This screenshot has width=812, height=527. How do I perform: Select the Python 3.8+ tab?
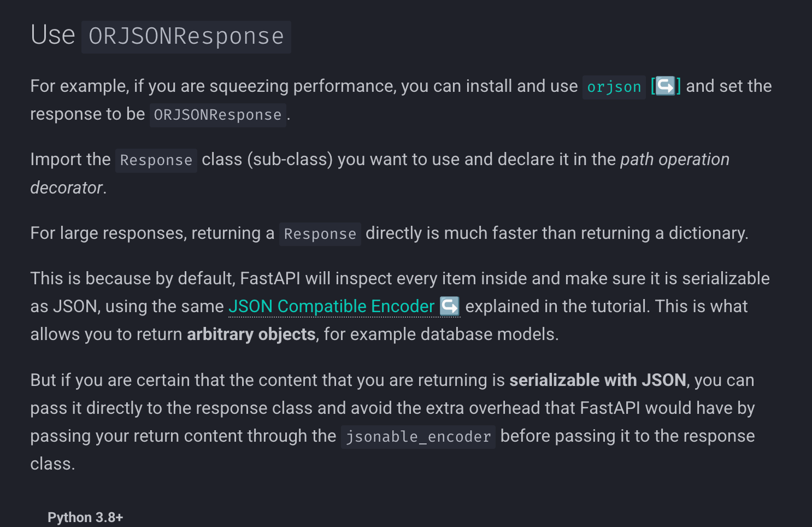tap(85, 517)
